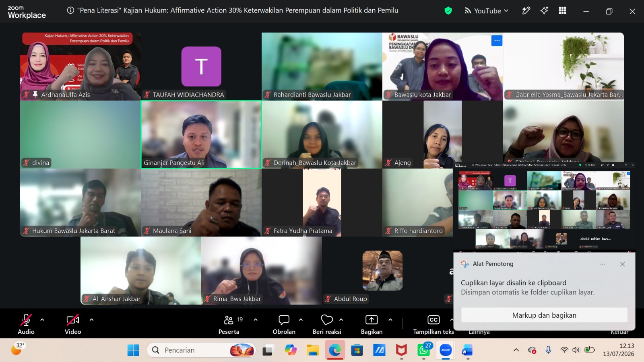
Task: Select Ginanjar Pangestu Aji video tile
Action: [201, 134]
